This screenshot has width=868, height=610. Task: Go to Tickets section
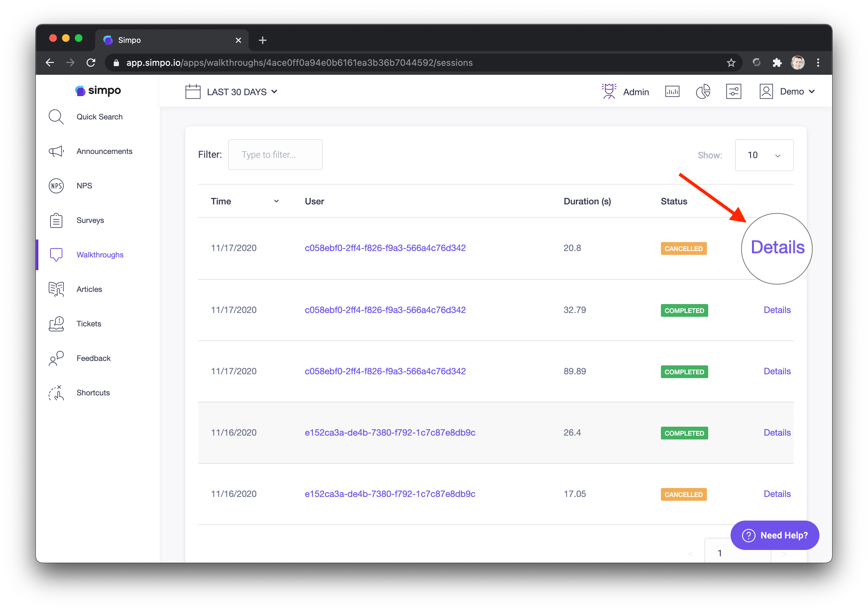pos(89,324)
